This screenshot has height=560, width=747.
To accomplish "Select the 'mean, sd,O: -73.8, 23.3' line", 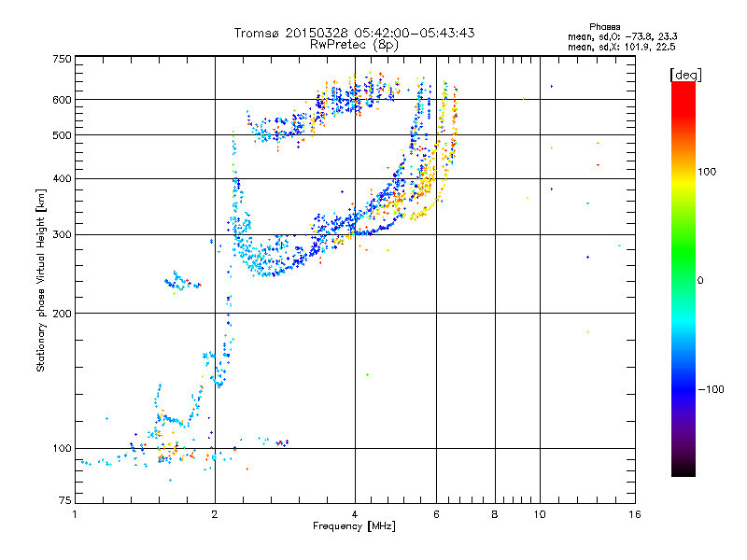I will [622, 36].
